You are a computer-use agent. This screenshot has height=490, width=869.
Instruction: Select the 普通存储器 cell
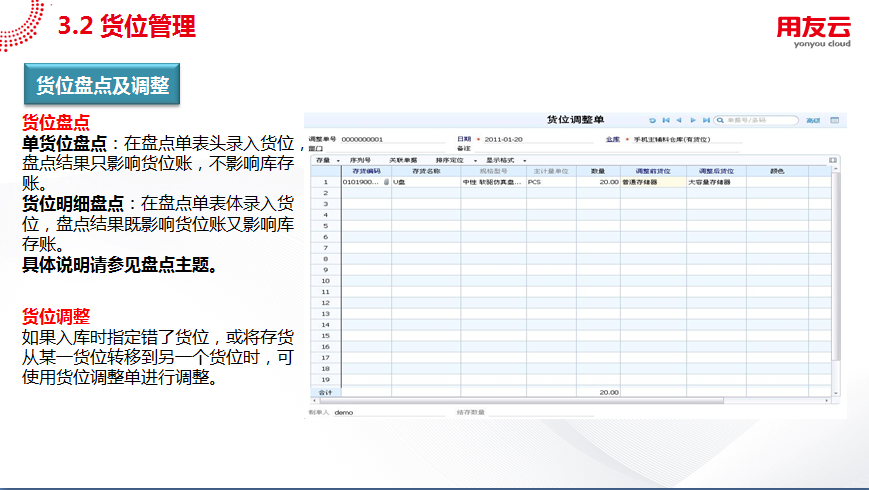click(x=653, y=182)
